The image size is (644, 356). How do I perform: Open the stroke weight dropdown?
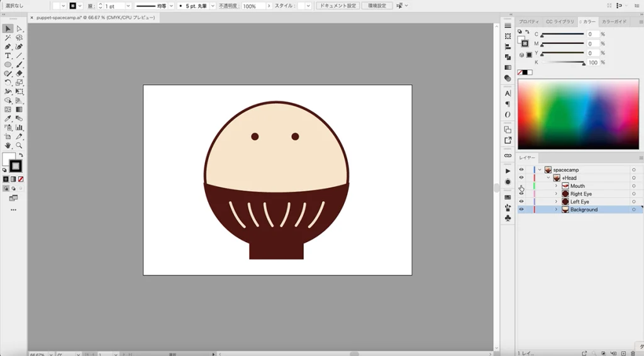coord(128,6)
